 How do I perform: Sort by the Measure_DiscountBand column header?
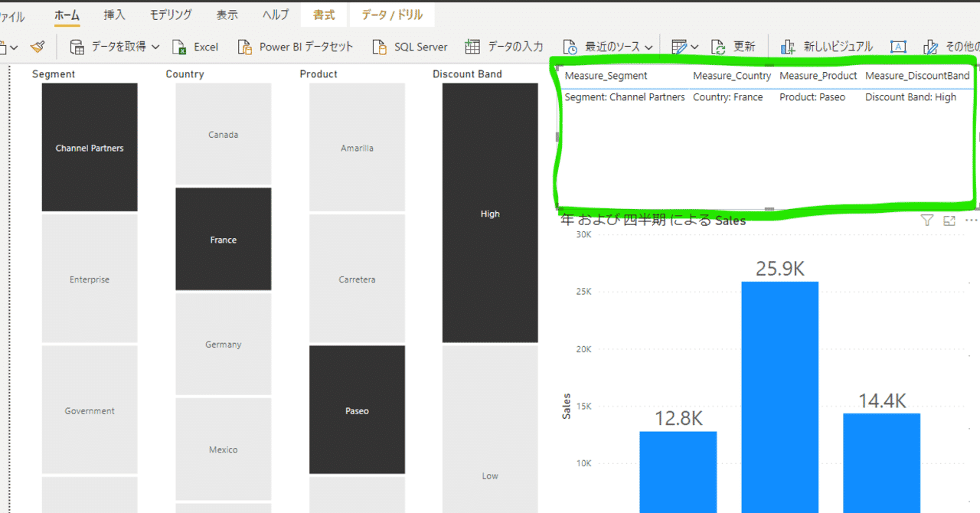(x=917, y=76)
